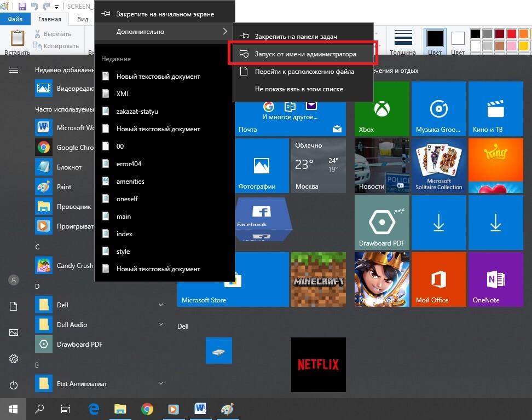This screenshot has width=532, height=420.
Task: Select Закрепить на начальном экране
Action: 165,14
